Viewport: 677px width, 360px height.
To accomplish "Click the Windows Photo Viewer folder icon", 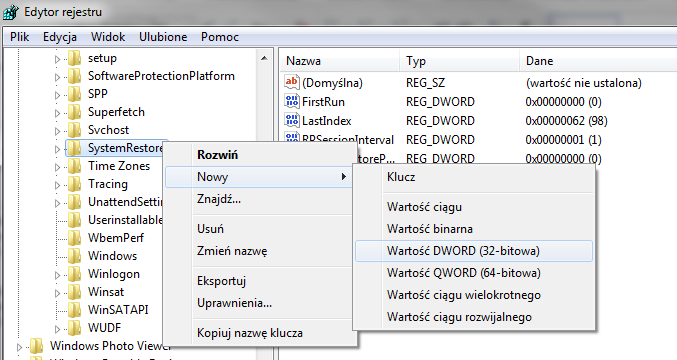I will 37,346.
